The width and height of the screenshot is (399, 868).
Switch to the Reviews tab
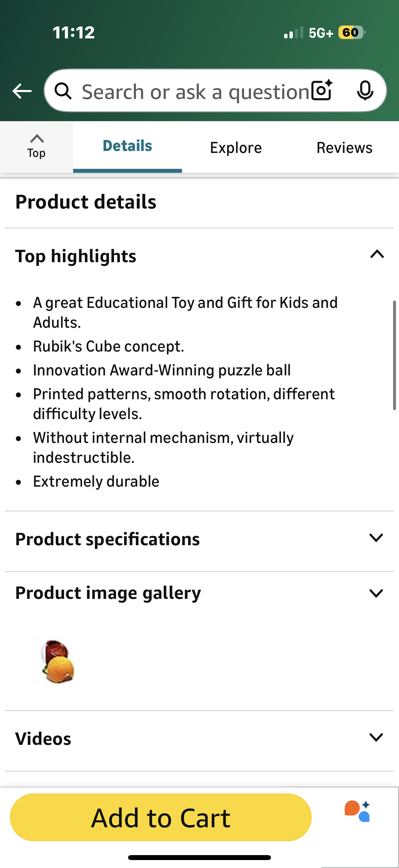point(344,148)
